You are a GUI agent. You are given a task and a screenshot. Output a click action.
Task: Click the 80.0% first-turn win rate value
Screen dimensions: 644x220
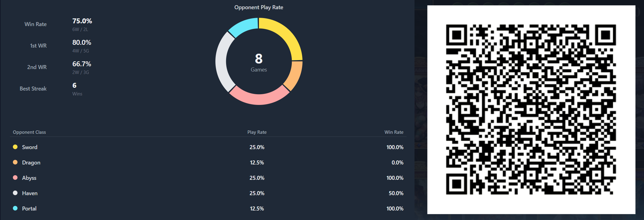click(x=82, y=42)
